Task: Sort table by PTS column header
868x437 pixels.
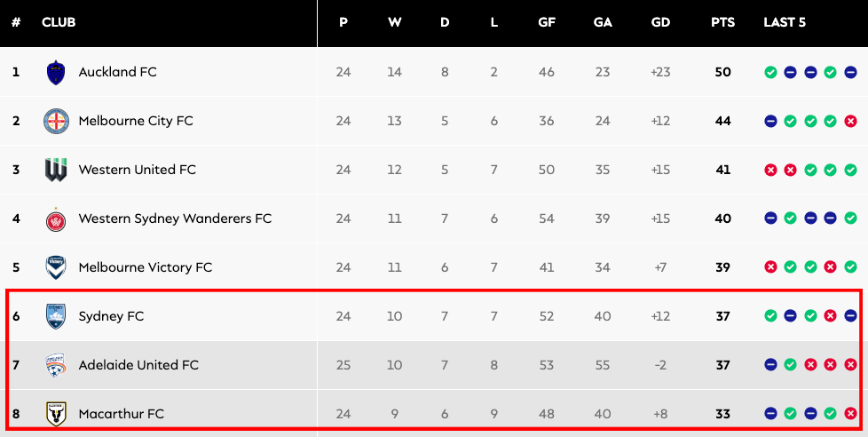Action: (722, 22)
